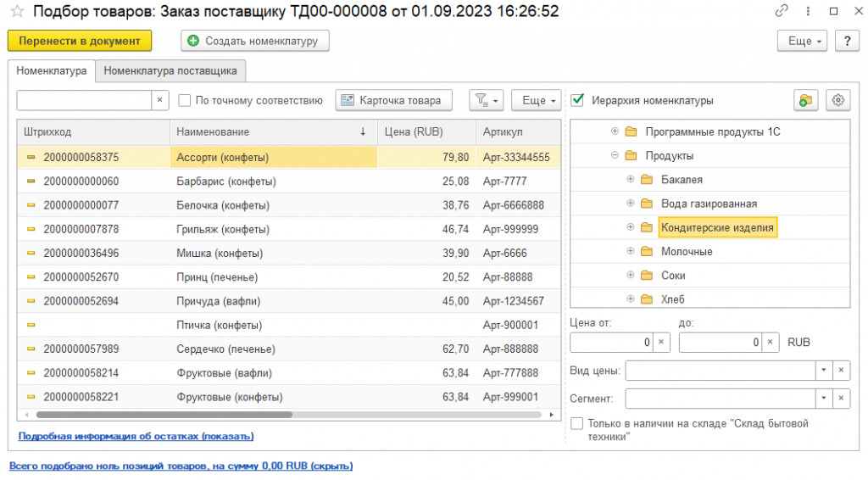The height and width of the screenshot is (480, 868).
Task: Open the filter funnel dropdown
Action: (x=487, y=100)
